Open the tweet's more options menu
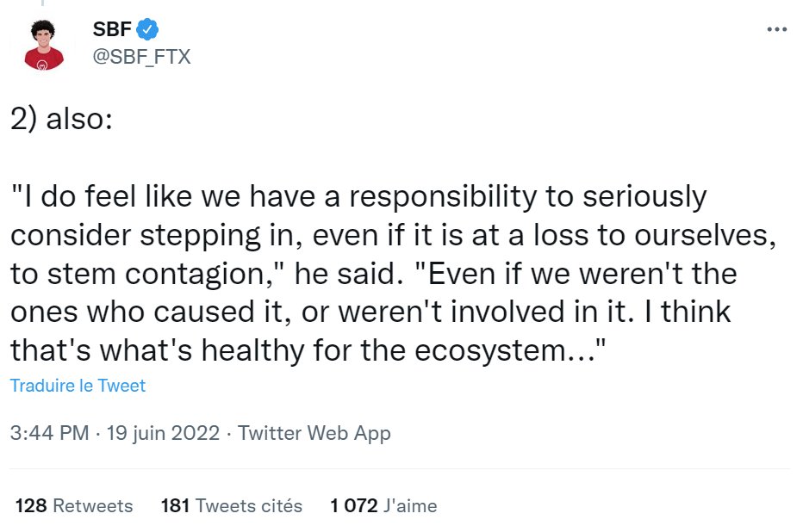 tap(776, 30)
